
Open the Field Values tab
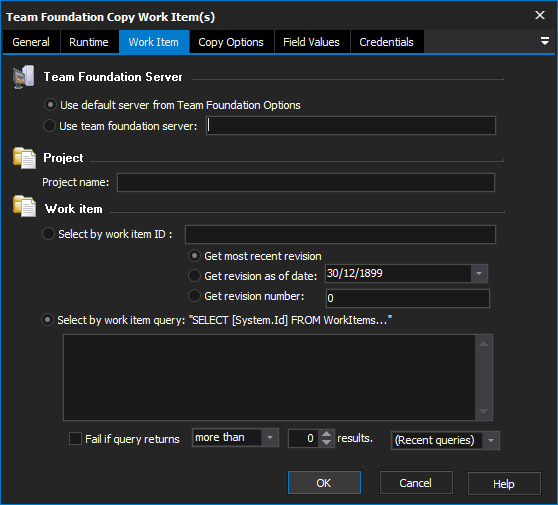click(311, 42)
